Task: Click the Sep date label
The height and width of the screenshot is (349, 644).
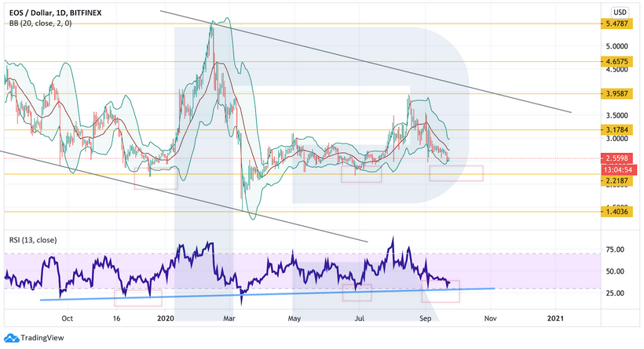Action: (426, 318)
